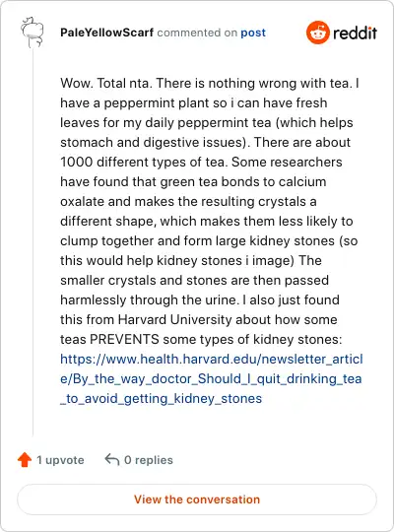Click the URL line "By_the_way_doctor_Should_I_quit_drinking_tea"
This screenshot has width=394, height=532.
(x=211, y=378)
